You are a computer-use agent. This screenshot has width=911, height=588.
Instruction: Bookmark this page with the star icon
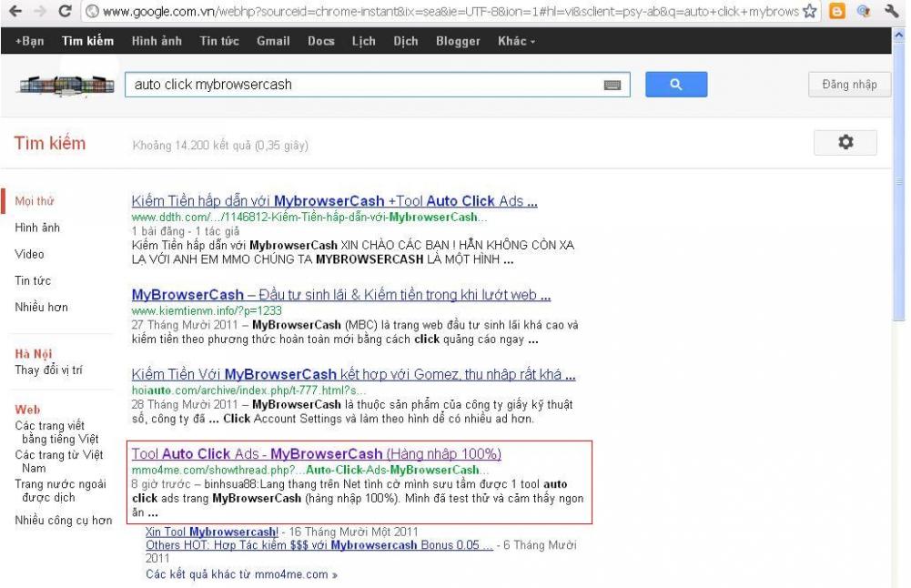(x=809, y=11)
